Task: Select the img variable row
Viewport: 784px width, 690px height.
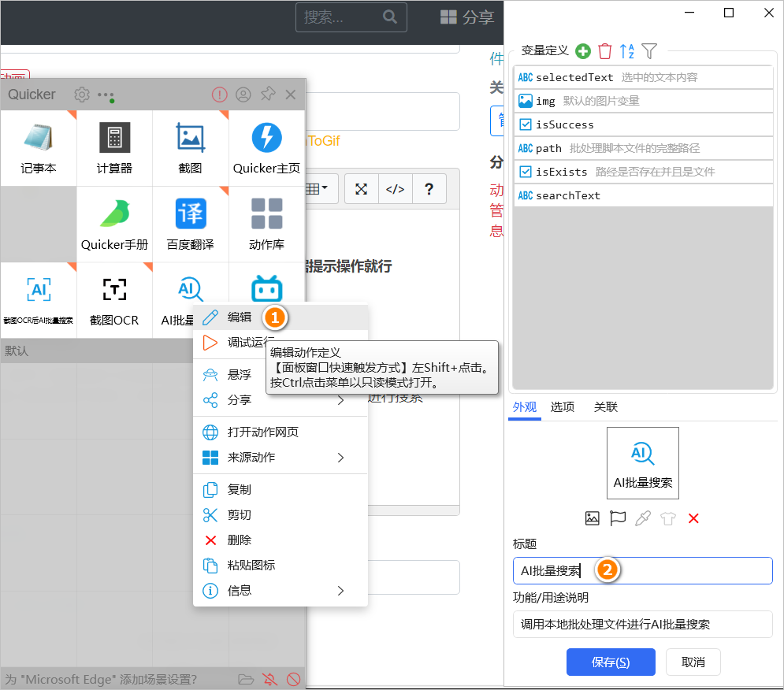Action: click(x=643, y=101)
